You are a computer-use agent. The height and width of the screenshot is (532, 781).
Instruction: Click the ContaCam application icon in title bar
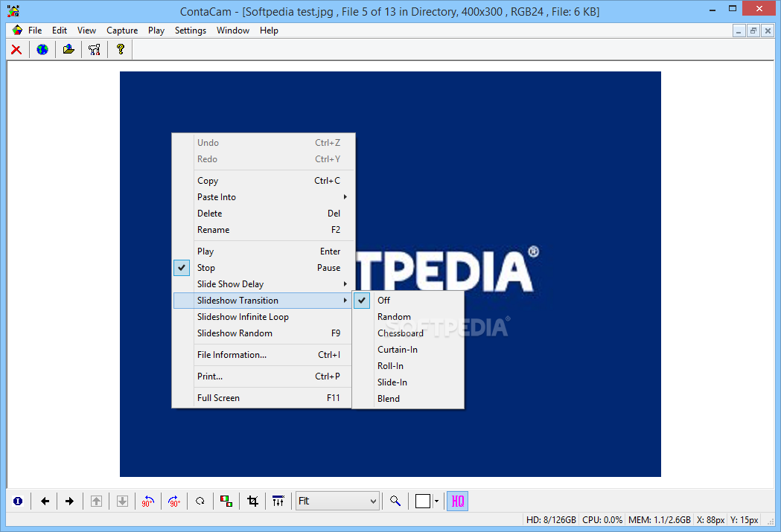pos(13,11)
